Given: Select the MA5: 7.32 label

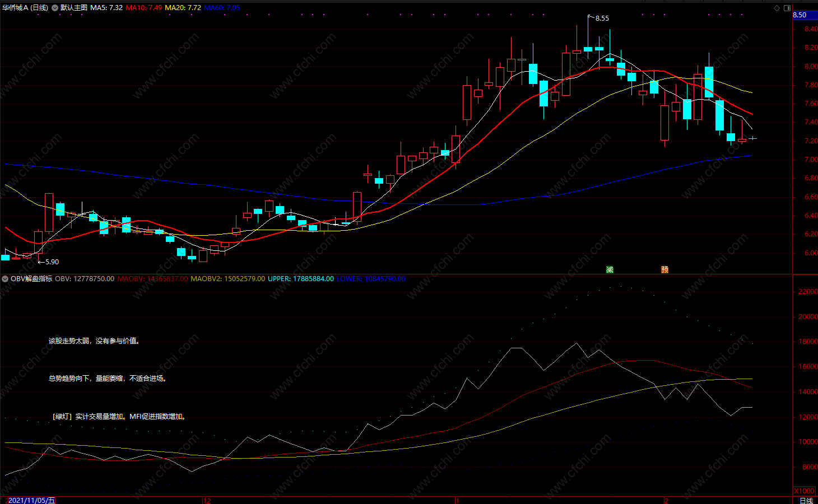Looking at the screenshot, I should [x=106, y=8].
